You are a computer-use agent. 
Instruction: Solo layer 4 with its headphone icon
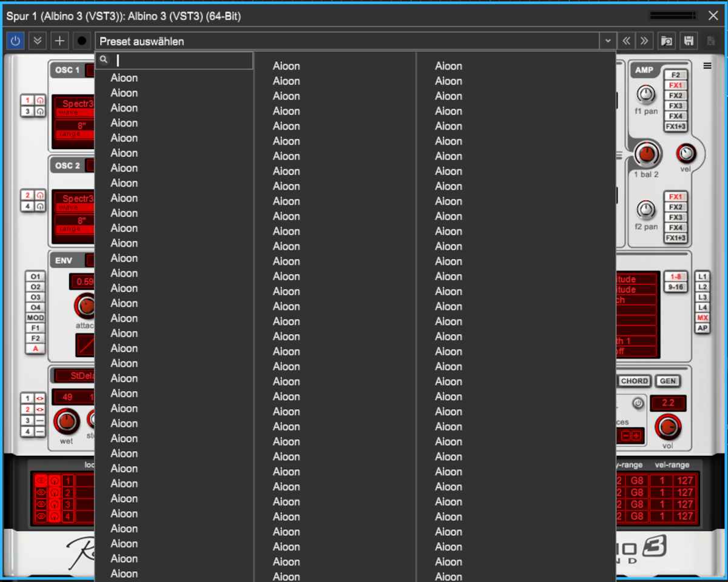point(55,517)
